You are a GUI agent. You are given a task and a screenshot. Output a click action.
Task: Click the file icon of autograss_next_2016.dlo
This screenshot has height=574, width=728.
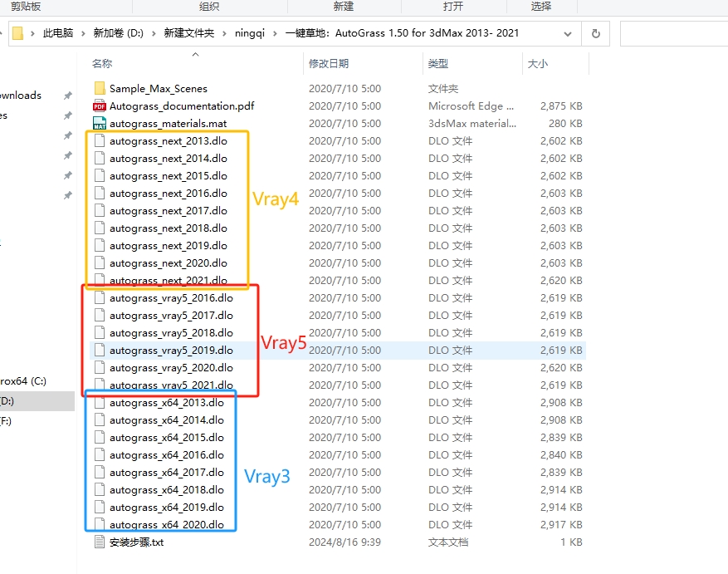100,193
